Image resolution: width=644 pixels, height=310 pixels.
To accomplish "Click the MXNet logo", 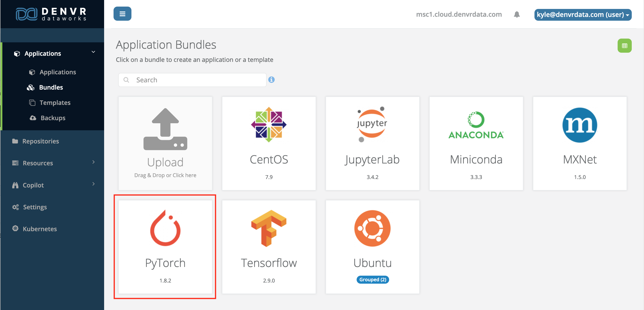I will coord(579,125).
